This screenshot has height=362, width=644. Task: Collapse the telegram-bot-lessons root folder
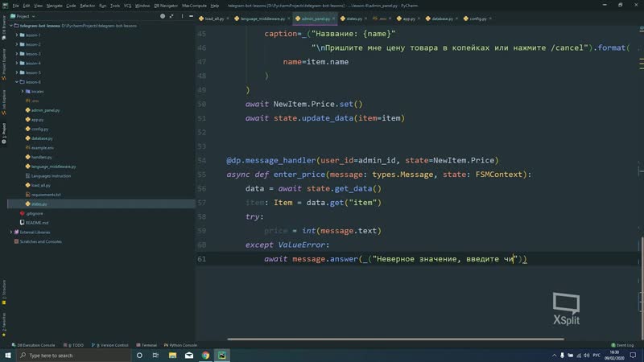(x=11, y=26)
